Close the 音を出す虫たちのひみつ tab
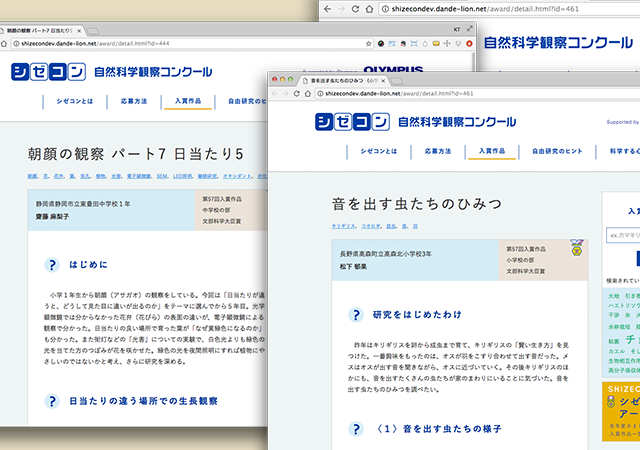This screenshot has width=640, height=450. tap(383, 80)
